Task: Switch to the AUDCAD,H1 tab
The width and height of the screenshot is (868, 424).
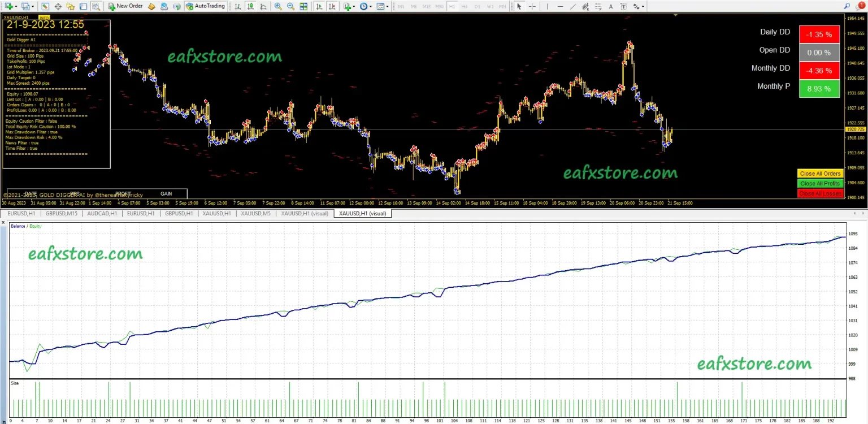Action: (102, 214)
